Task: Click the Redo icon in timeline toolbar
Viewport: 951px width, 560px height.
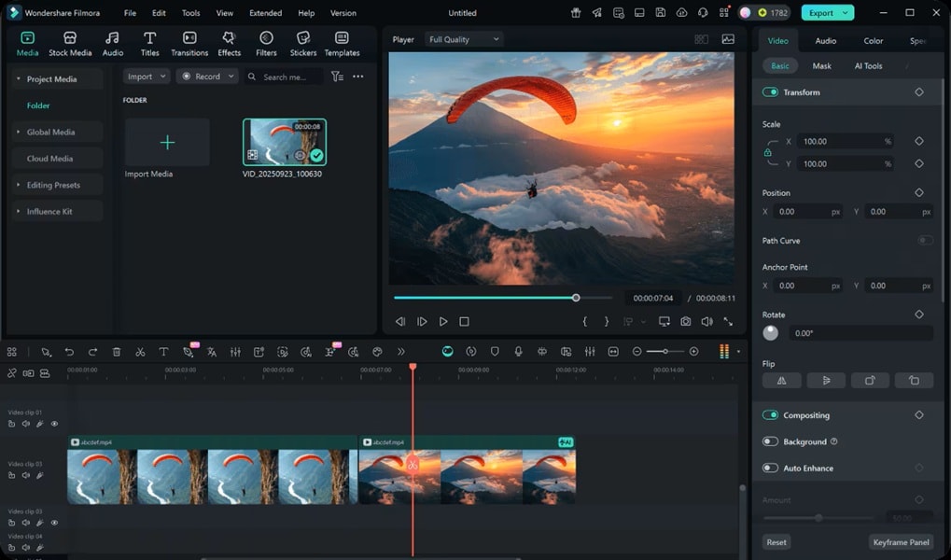Action: (x=92, y=352)
